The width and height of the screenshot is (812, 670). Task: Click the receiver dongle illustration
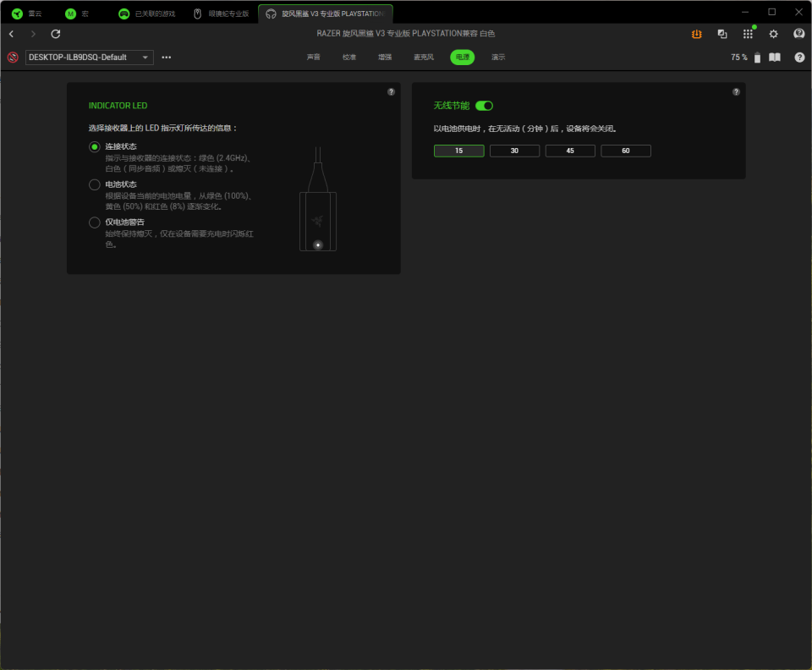click(318, 200)
